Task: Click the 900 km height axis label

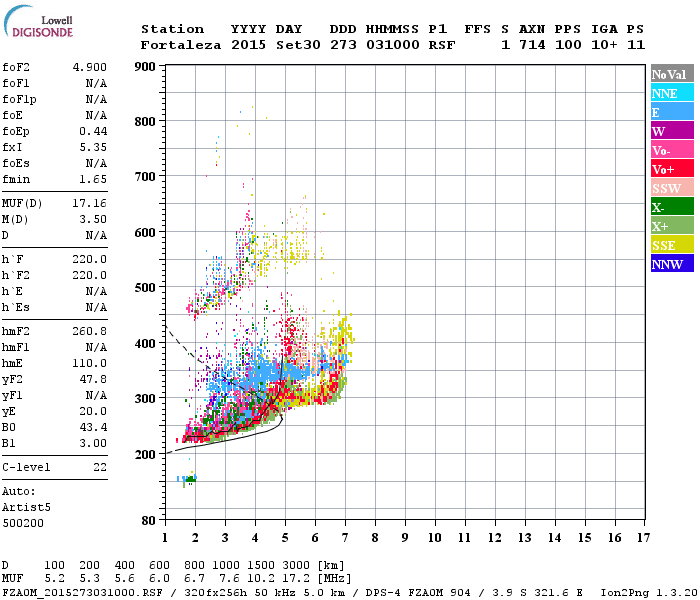Action: pyautogui.click(x=145, y=67)
